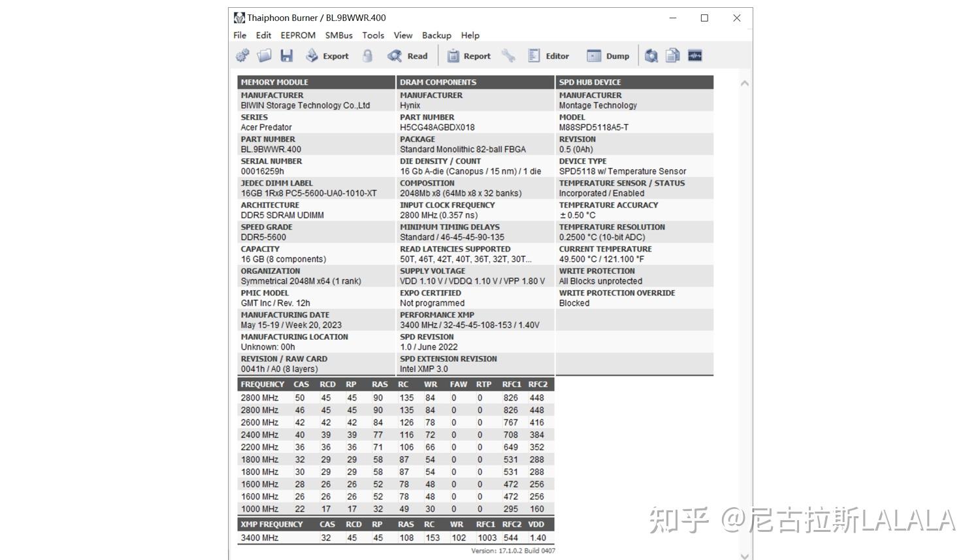Click the Read toolbar button
This screenshot has height=560, width=980.
click(x=407, y=56)
